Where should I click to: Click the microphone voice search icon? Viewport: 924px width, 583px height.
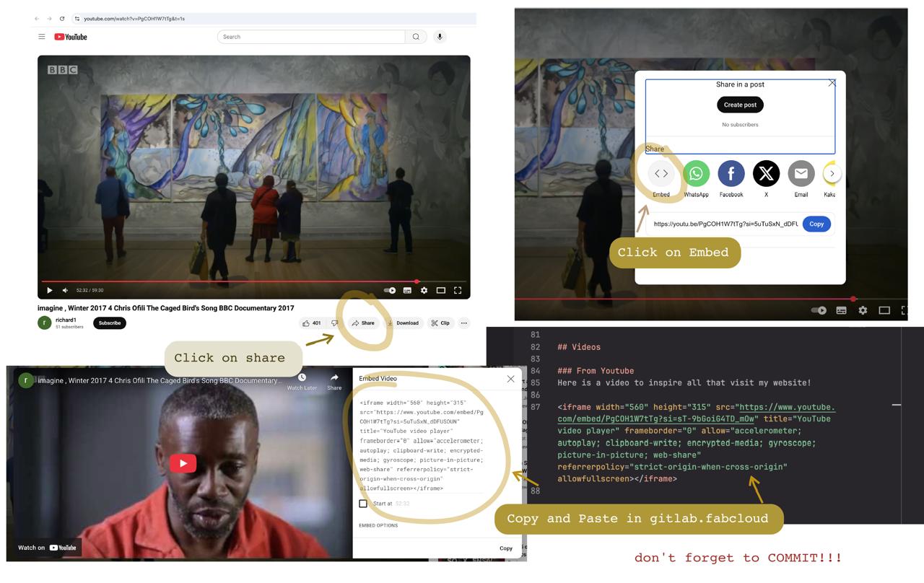(440, 37)
